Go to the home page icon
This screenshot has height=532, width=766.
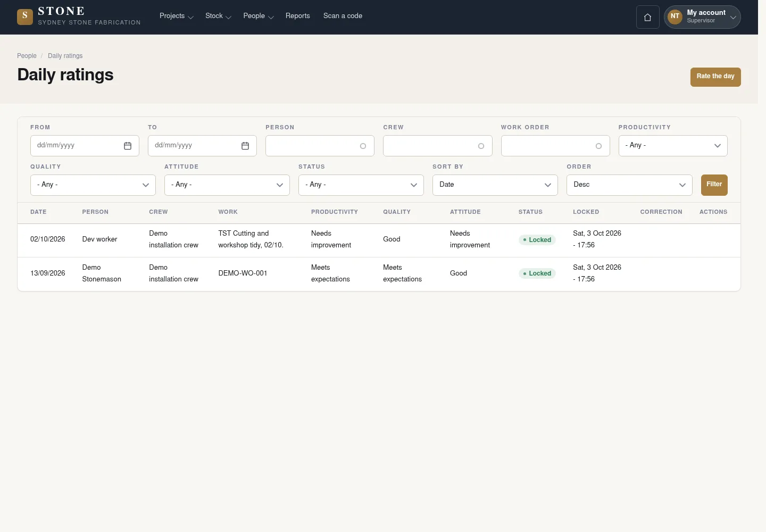(x=648, y=17)
